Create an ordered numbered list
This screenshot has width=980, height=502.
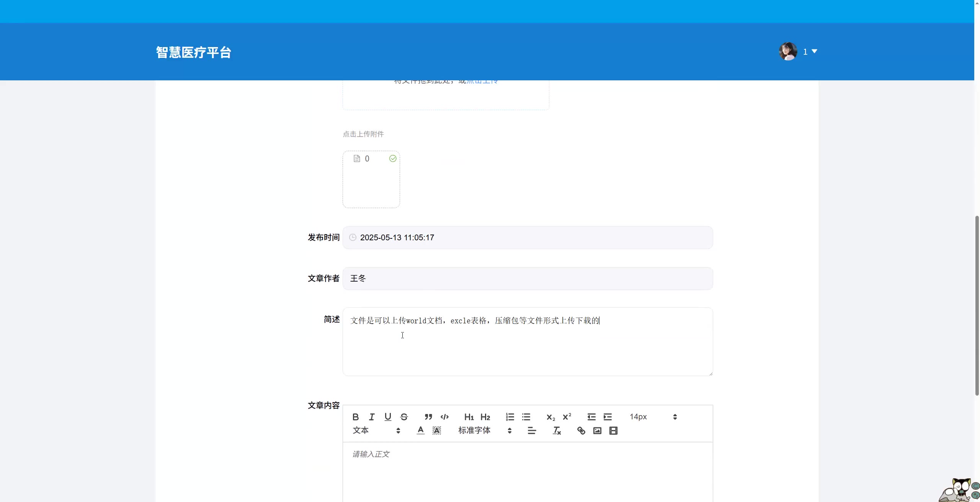click(x=510, y=417)
